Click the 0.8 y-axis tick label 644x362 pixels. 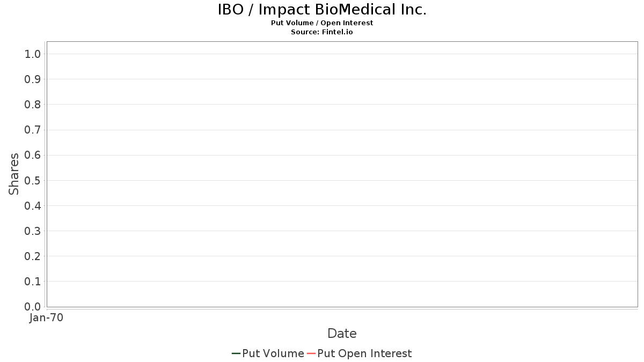click(33, 105)
